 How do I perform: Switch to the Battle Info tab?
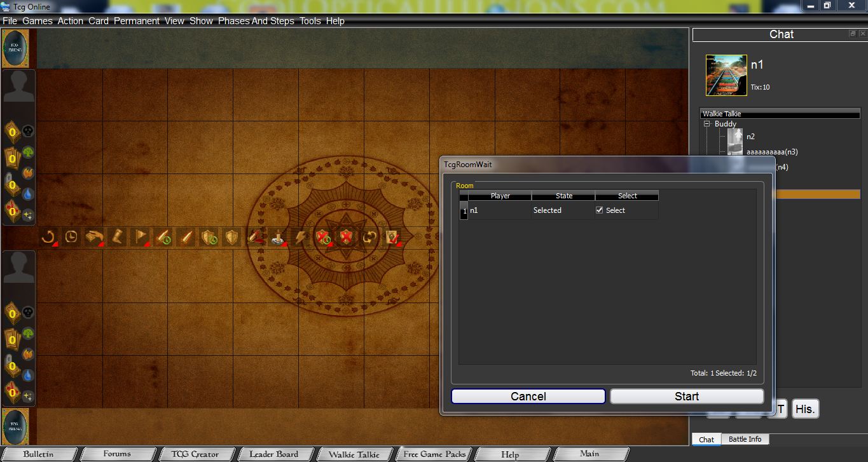click(x=745, y=439)
